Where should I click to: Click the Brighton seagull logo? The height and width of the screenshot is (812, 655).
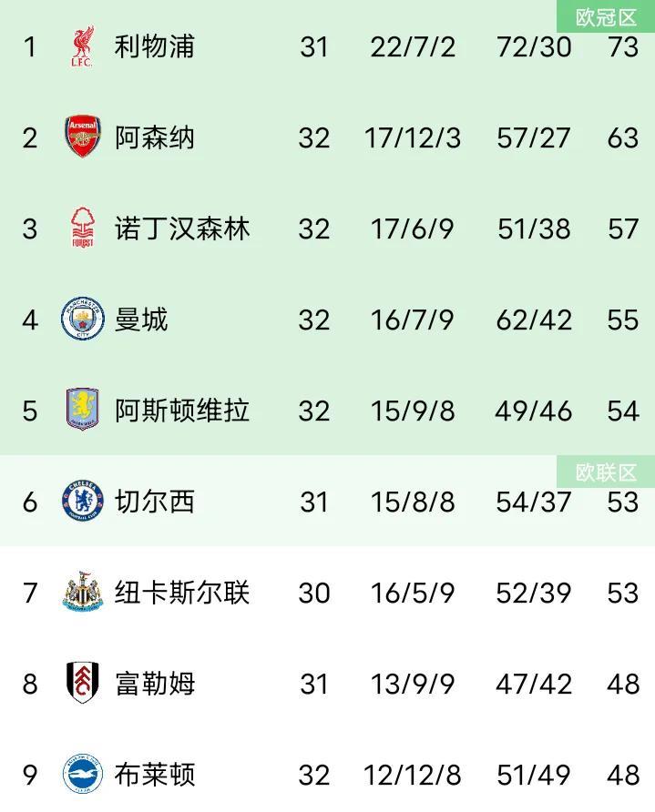(82, 774)
